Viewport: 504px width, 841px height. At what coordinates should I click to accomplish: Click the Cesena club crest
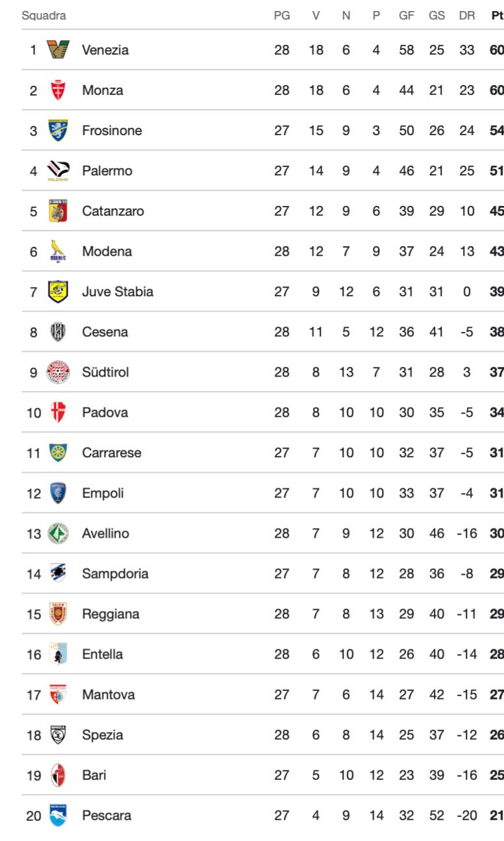point(58,332)
